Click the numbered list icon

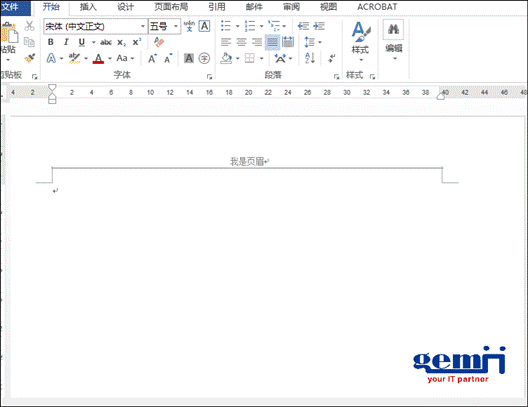click(250, 26)
